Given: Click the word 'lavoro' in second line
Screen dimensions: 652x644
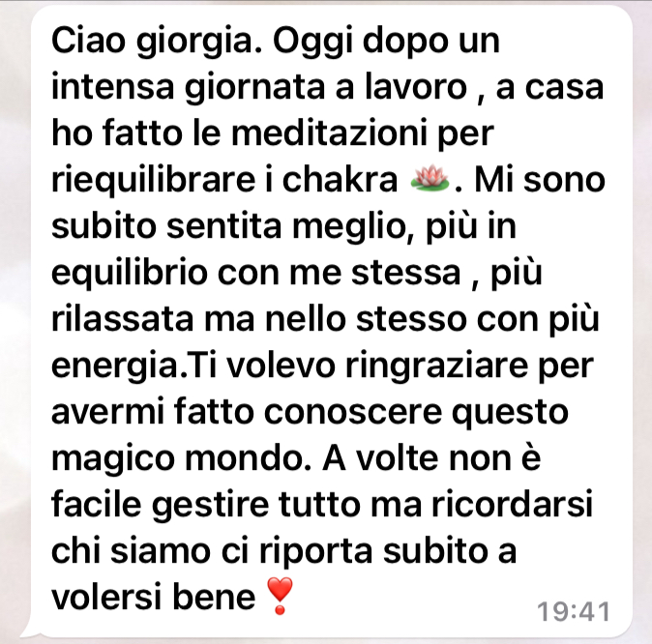Looking at the screenshot, I should [416, 87].
